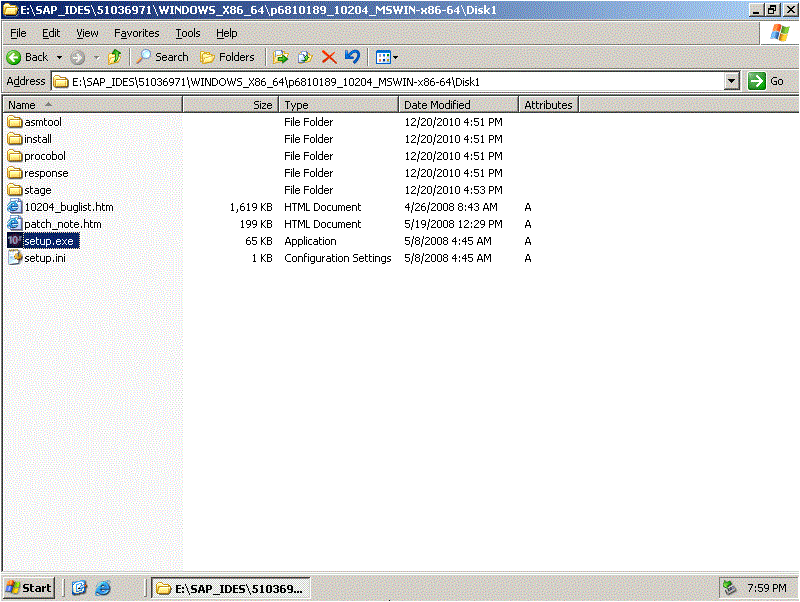This screenshot has width=800, height=602.
Task: Sort files by Date Modified column header
Action: pyautogui.click(x=457, y=105)
